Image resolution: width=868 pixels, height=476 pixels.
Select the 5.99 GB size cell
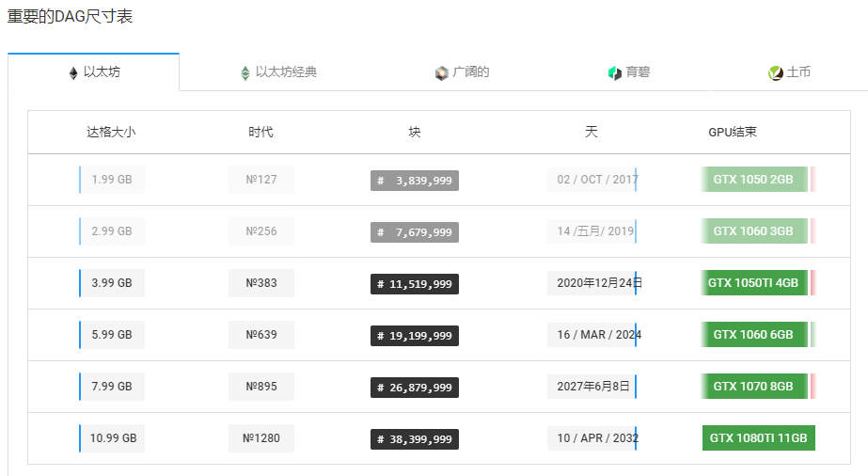click(x=112, y=334)
